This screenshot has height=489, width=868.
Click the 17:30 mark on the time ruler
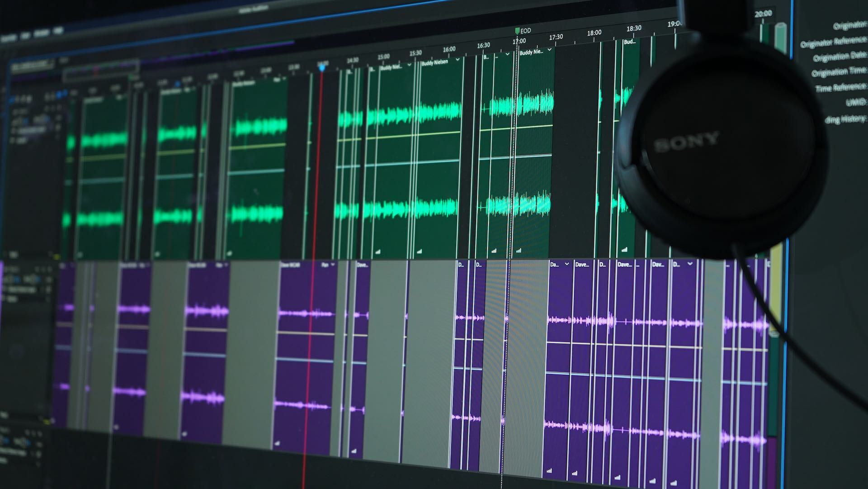(x=556, y=37)
